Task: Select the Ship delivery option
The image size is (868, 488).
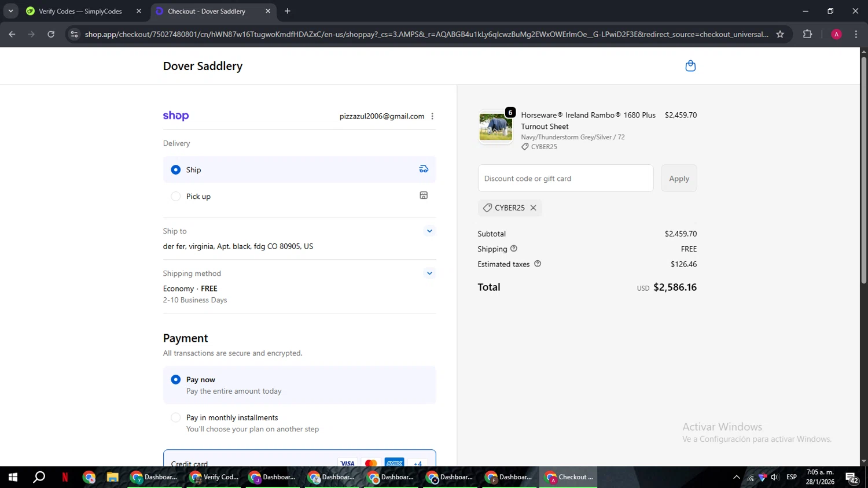Action: pyautogui.click(x=176, y=170)
